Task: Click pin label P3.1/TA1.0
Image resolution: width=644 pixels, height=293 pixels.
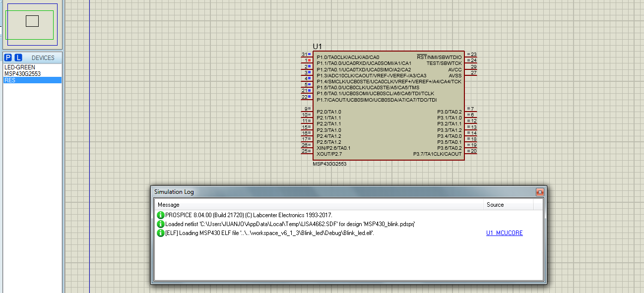Action: click(450, 118)
